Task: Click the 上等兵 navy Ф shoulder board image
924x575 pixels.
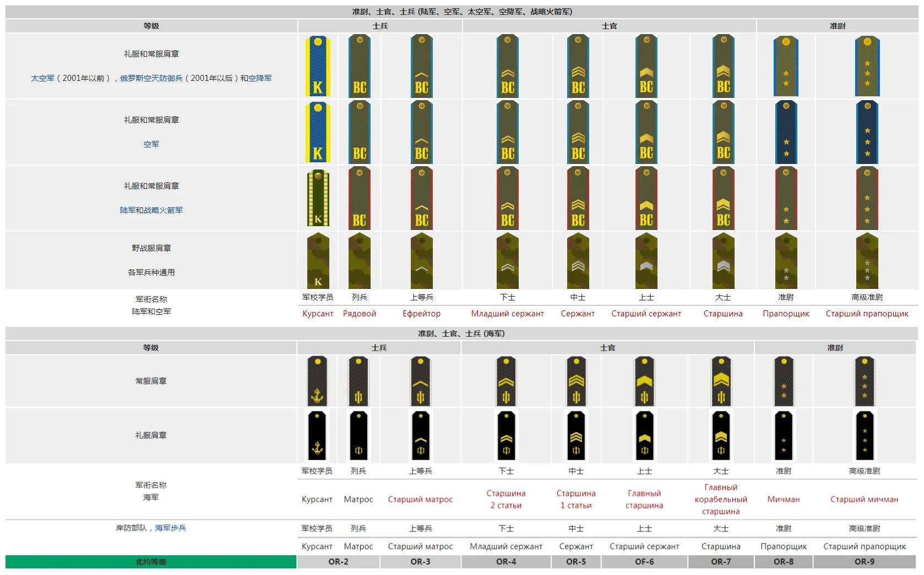Action: point(421,381)
